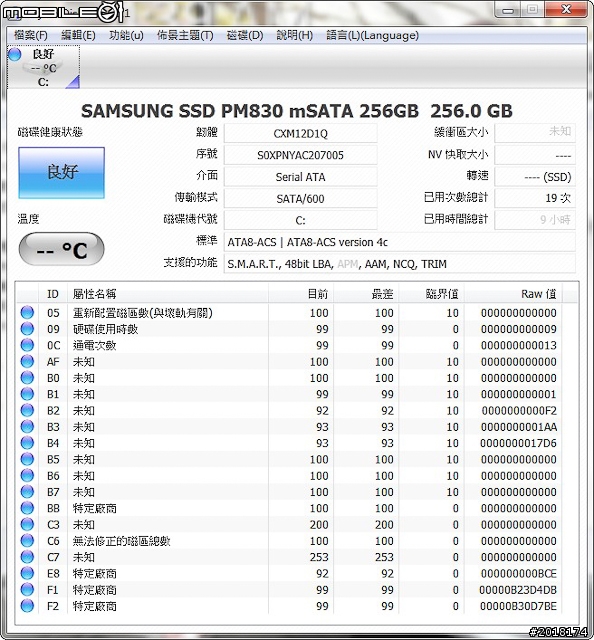Click raw value 0000000017D6 in B4 row
This screenshot has height=640, width=594.
tap(518, 443)
